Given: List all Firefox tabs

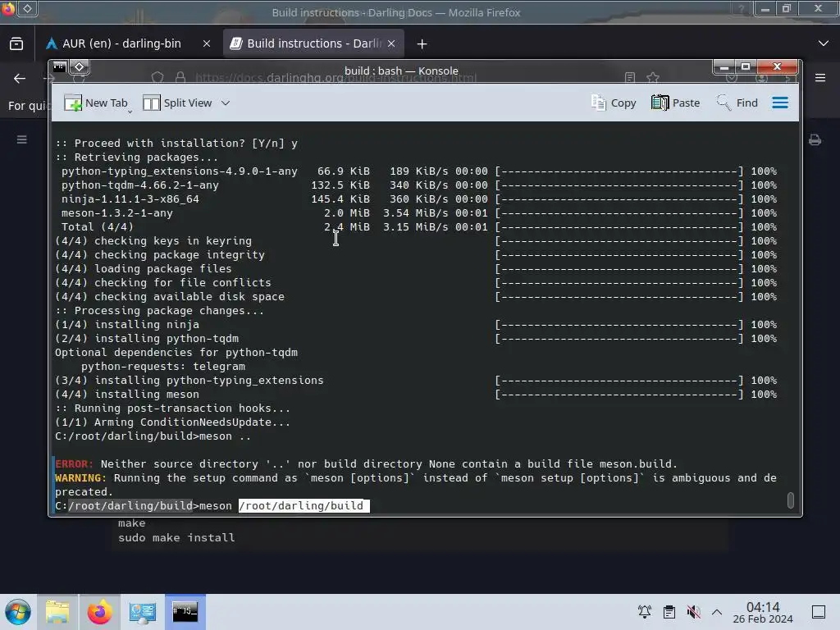Looking at the screenshot, I should 824,43.
